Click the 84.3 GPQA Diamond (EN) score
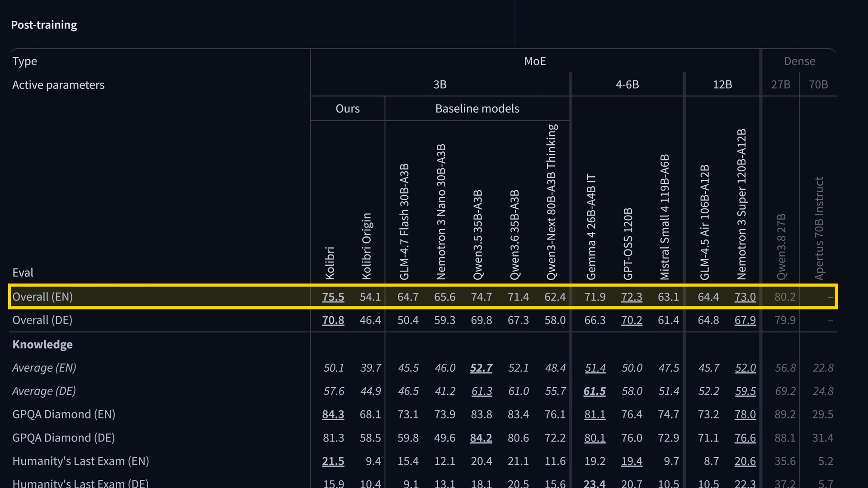The height and width of the screenshot is (488, 868). coord(333,414)
